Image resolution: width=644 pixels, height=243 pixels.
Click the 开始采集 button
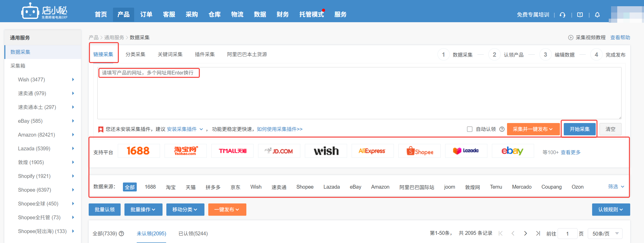580,129
